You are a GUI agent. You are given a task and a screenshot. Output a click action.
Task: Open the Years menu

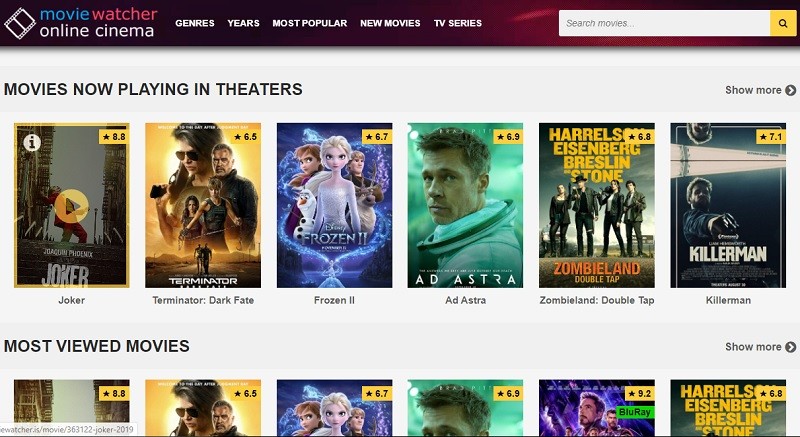click(x=243, y=23)
